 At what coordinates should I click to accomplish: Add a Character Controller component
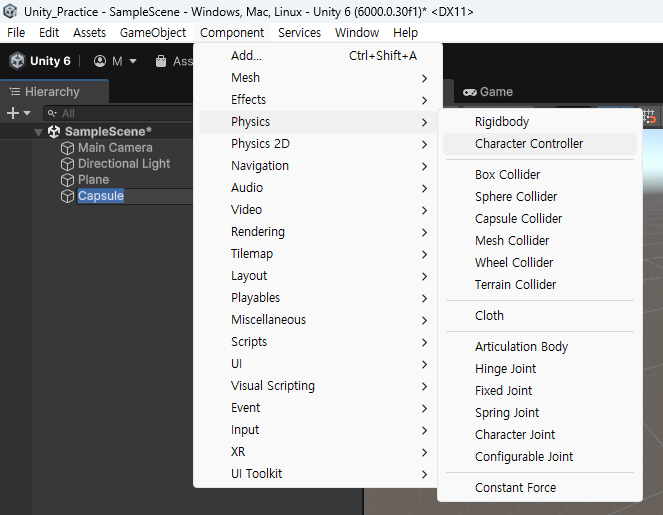click(x=540, y=144)
